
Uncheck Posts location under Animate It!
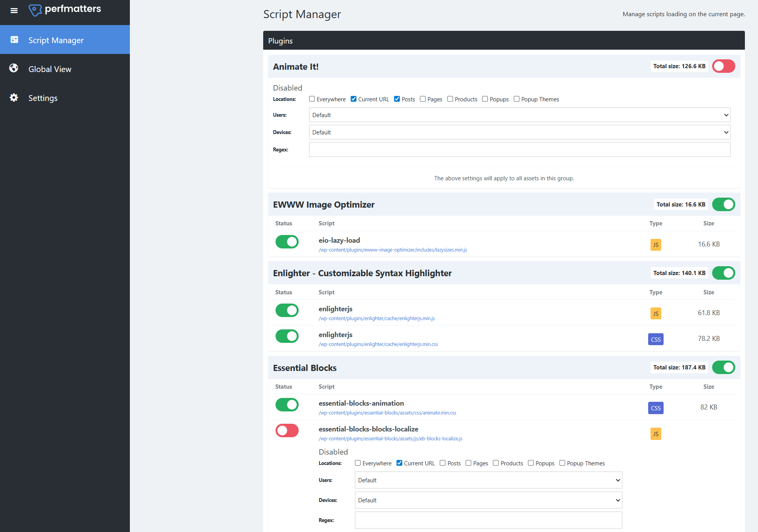click(x=397, y=99)
